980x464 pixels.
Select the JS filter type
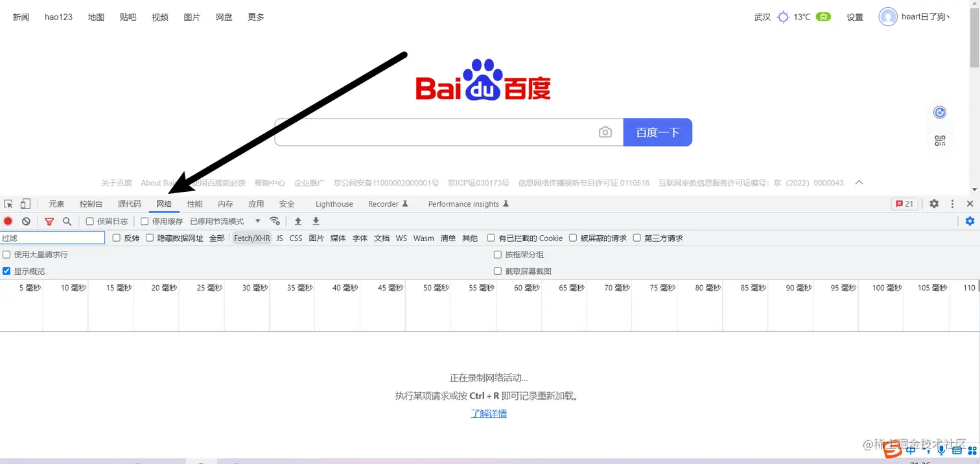pyautogui.click(x=279, y=238)
